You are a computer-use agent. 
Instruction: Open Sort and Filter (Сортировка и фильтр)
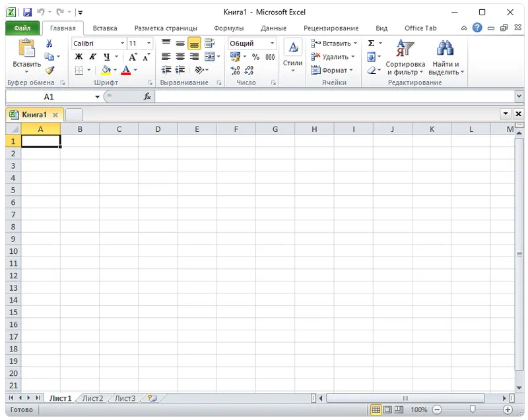[405, 57]
